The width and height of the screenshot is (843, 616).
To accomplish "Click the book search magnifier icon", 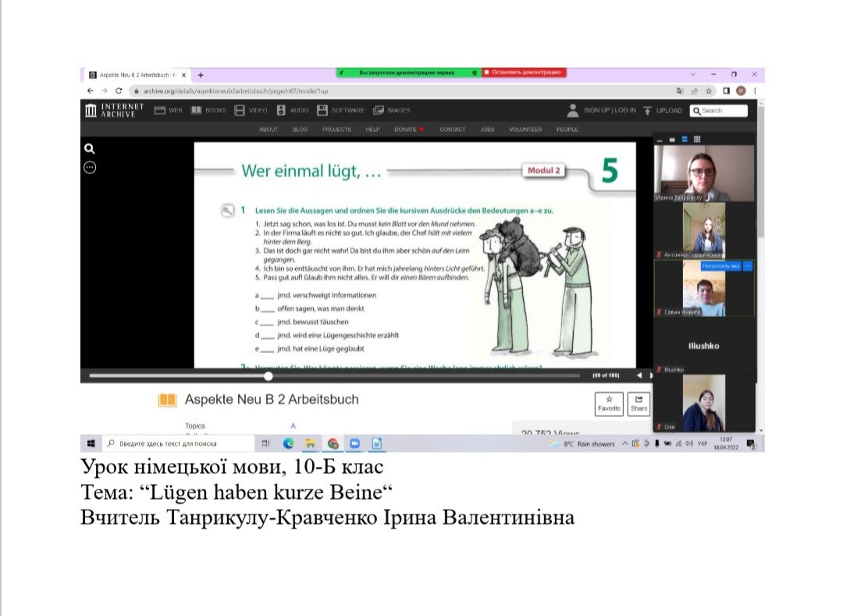I will [x=90, y=148].
